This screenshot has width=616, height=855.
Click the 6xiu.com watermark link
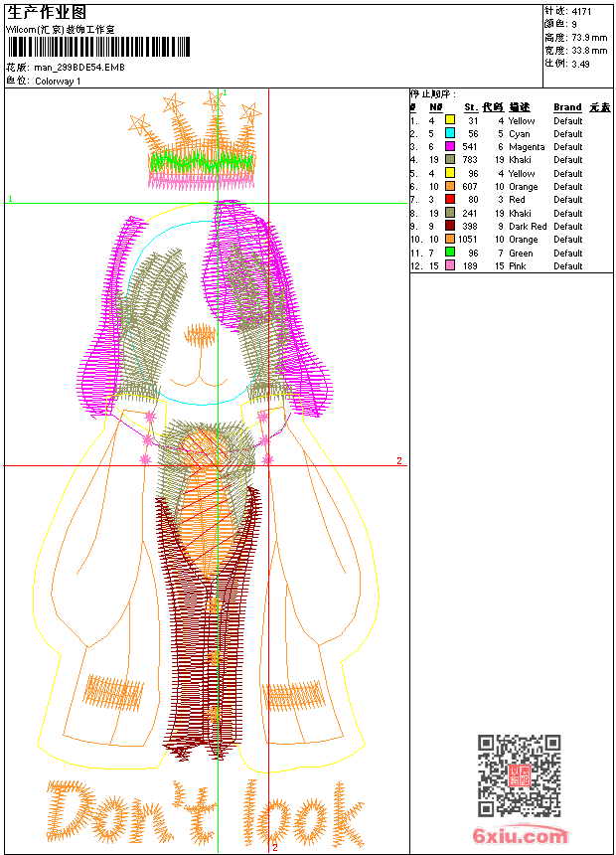[520, 836]
